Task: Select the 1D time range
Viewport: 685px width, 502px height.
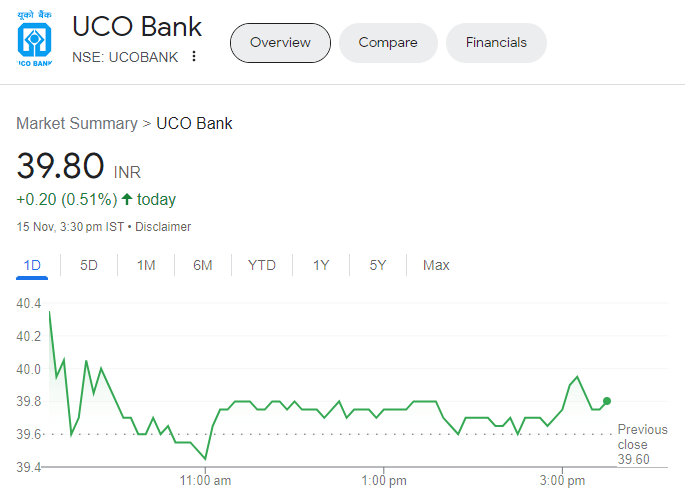Action: (x=32, y=265)
